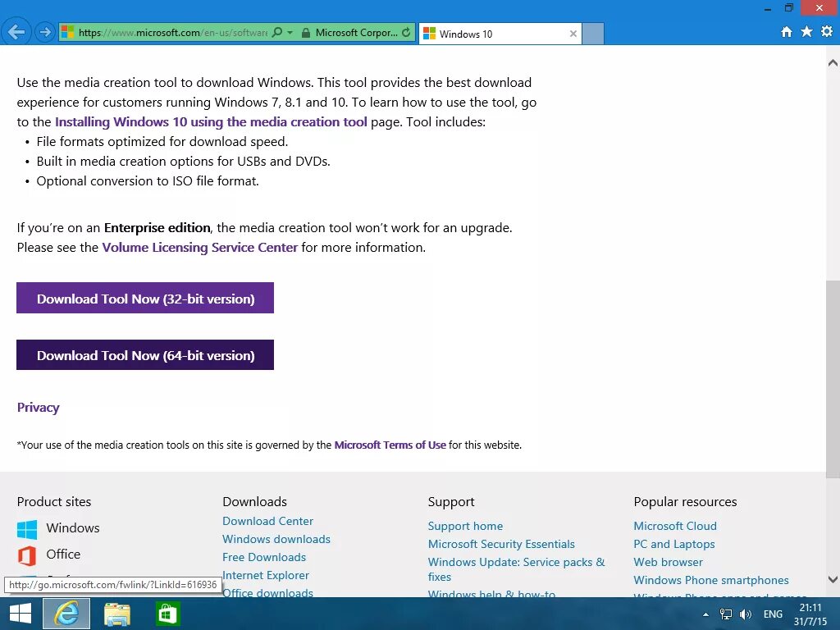Screen dimensions: 840x630
Task: Open Free Downloads link
Action: click(263, 557)
